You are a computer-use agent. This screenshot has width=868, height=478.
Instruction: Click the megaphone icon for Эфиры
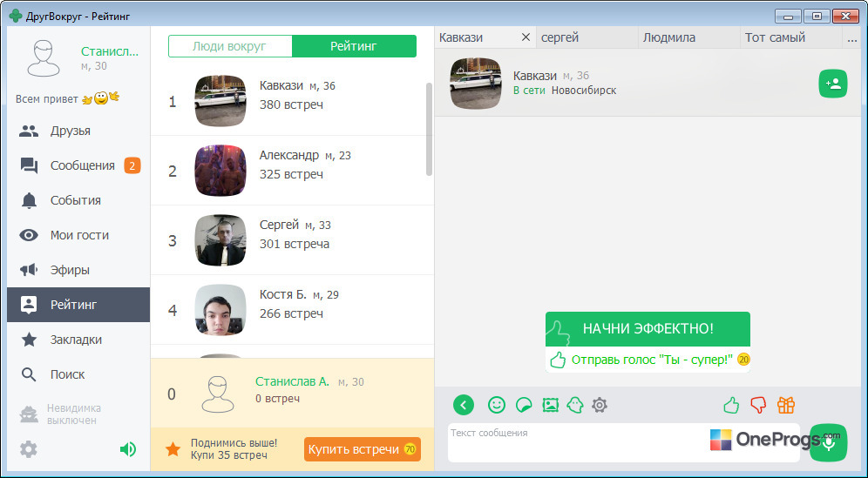[29, 270]
